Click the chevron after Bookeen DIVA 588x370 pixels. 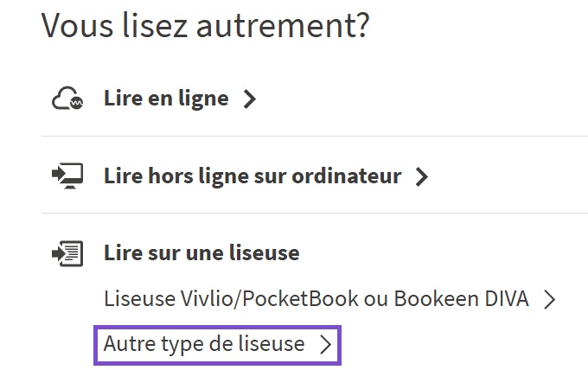tap(548, 300)
